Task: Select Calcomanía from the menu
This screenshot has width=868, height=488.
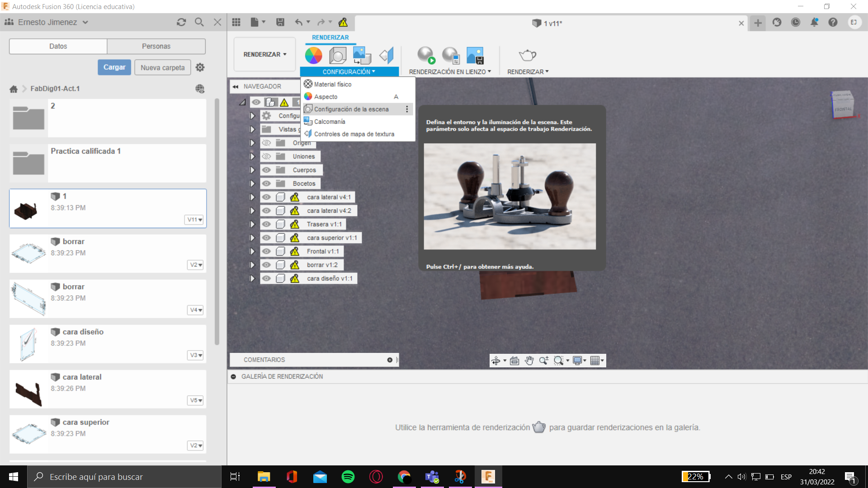Action: (330, 122)
